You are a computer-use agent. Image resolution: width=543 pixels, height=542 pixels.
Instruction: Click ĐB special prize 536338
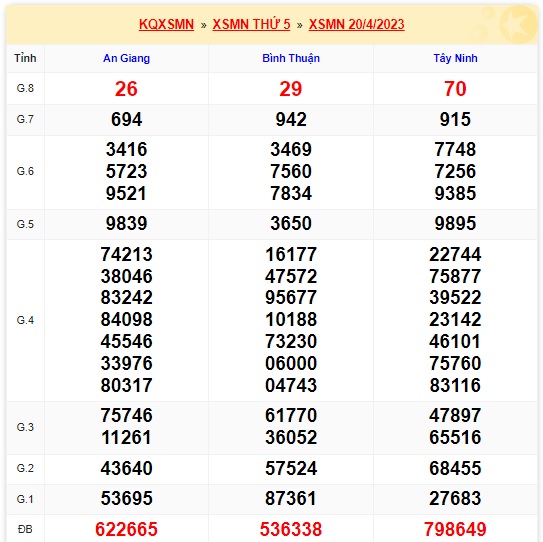[x=291, y=530]
